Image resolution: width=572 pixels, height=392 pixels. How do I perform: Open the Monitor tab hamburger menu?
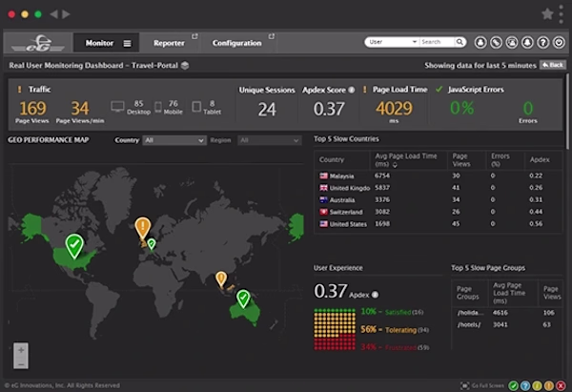click(127, 44)
